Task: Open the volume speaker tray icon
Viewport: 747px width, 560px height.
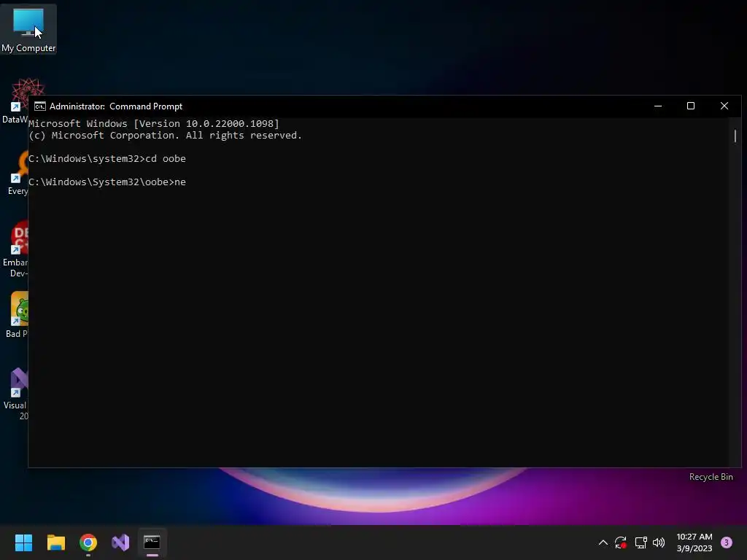Action: click(x=659, y=542)
